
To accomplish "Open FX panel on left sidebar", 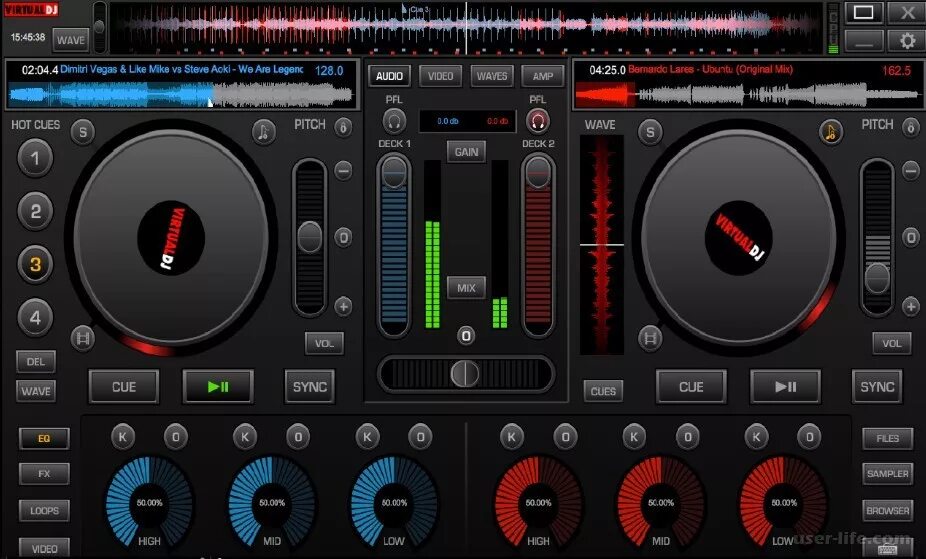I will (44, 474).
